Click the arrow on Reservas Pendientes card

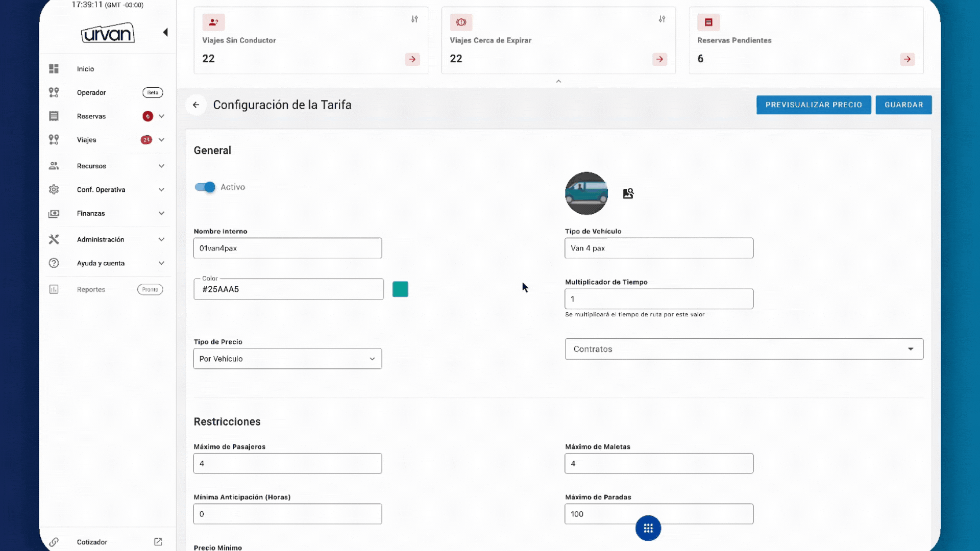point(907,59)
